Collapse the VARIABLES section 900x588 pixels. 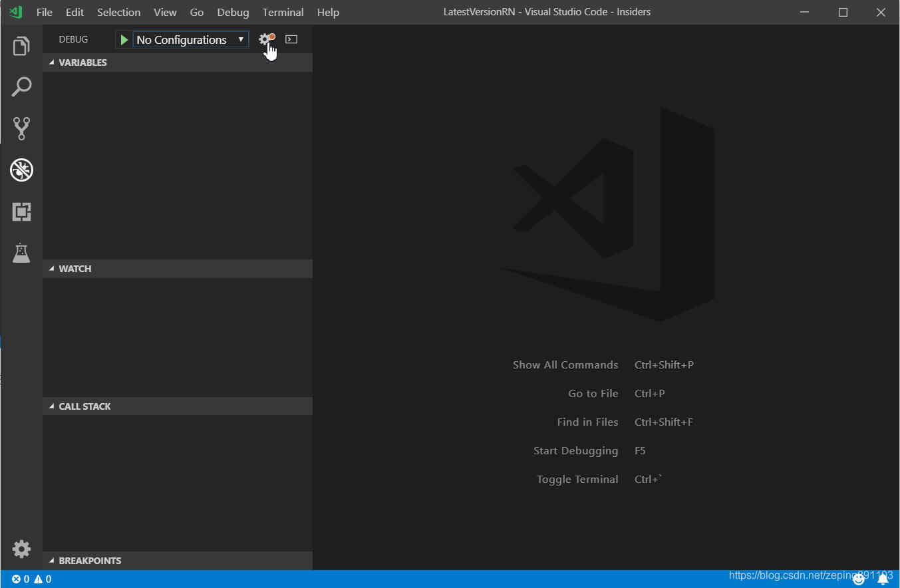tap(178, 63)
